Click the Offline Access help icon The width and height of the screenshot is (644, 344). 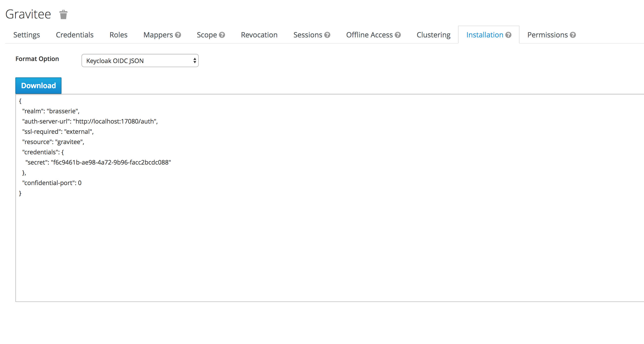click(x=398, y=35)
